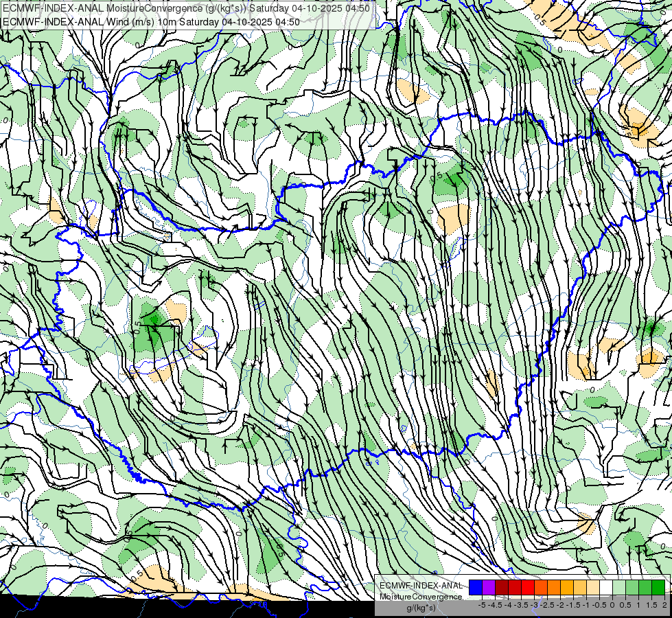Click the -1 tick label on the color scale
Viewport: 672px width, 618px height.
pyautogui.click(x=586, y=605)
